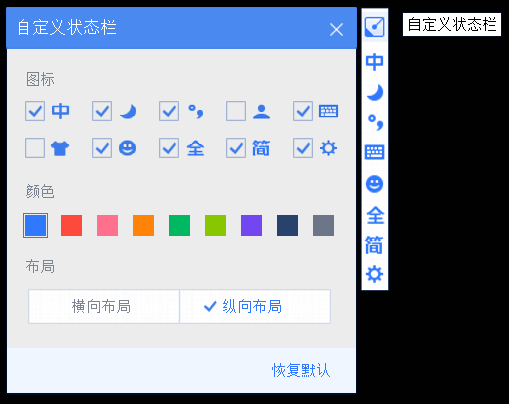Click 恢复默认 to restore defaults

click(x=301, y=370)
